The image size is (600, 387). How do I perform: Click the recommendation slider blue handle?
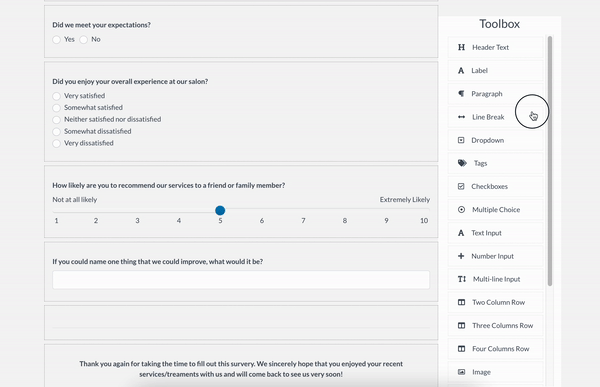click(x=220, y=210)
